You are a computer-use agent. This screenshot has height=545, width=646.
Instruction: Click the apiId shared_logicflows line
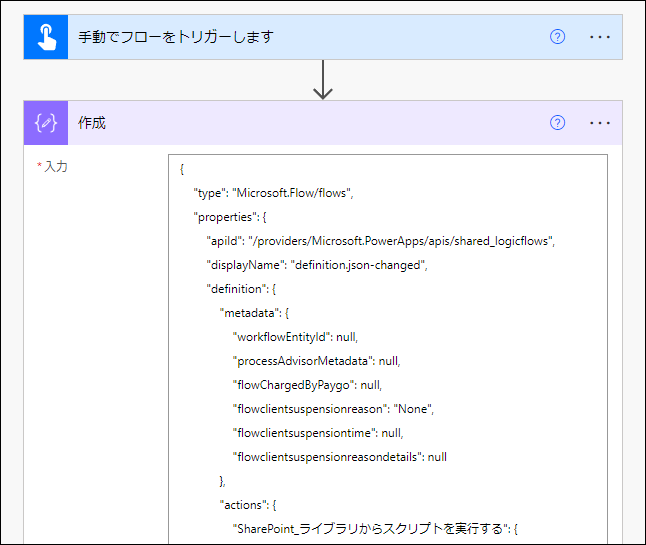381,241
